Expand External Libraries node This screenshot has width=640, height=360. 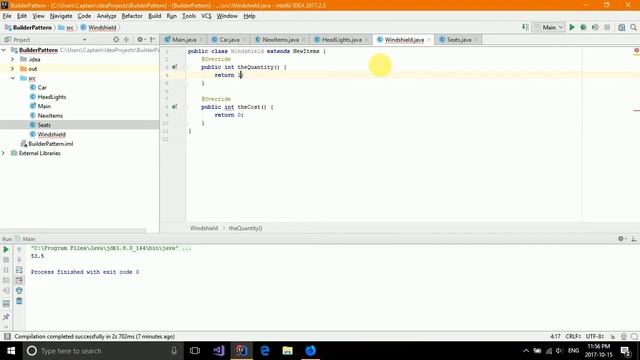[4, 153]
